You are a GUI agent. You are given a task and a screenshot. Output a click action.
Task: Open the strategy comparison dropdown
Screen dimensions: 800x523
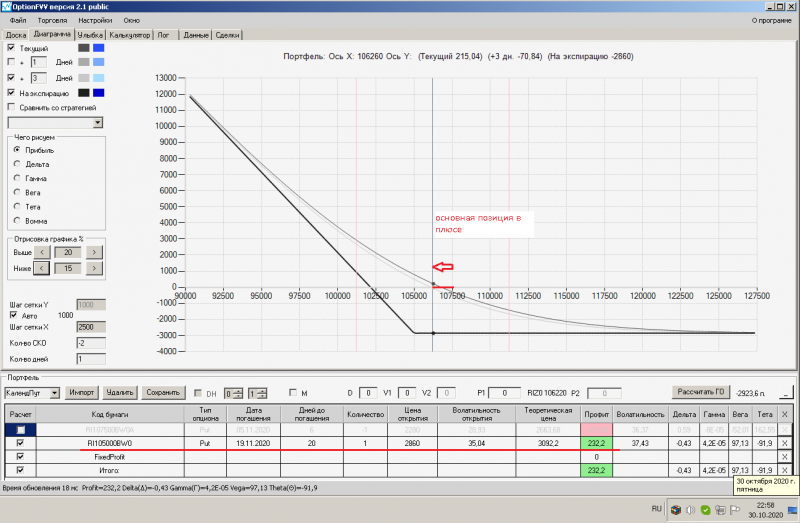pos(97,122)
